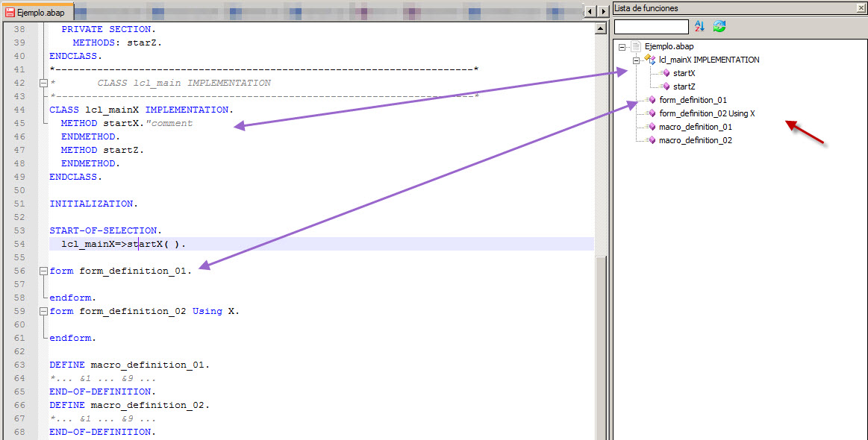Fold the comment block at line 42
Image resolution: width=868 pixels, height=440 pixels.
43,84
